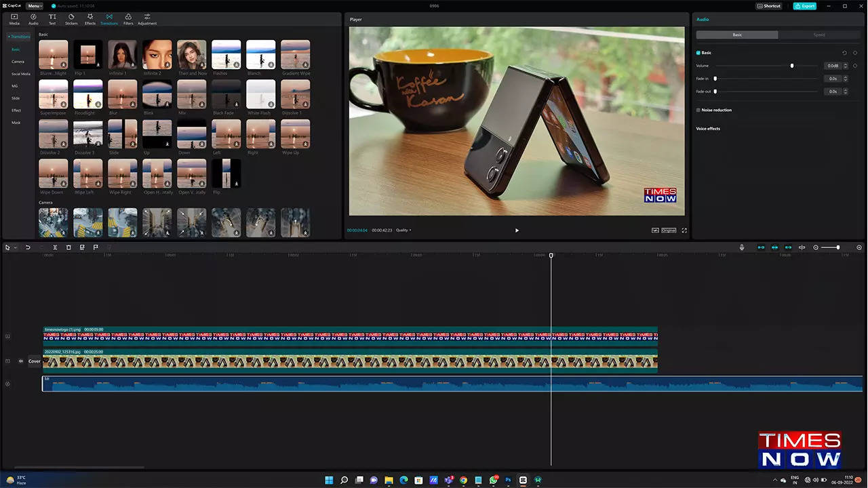This screenshot has width=868, height=488.
Task: Click the flag marker icon in timeline toolbar
Action: [x=96, y=247]
